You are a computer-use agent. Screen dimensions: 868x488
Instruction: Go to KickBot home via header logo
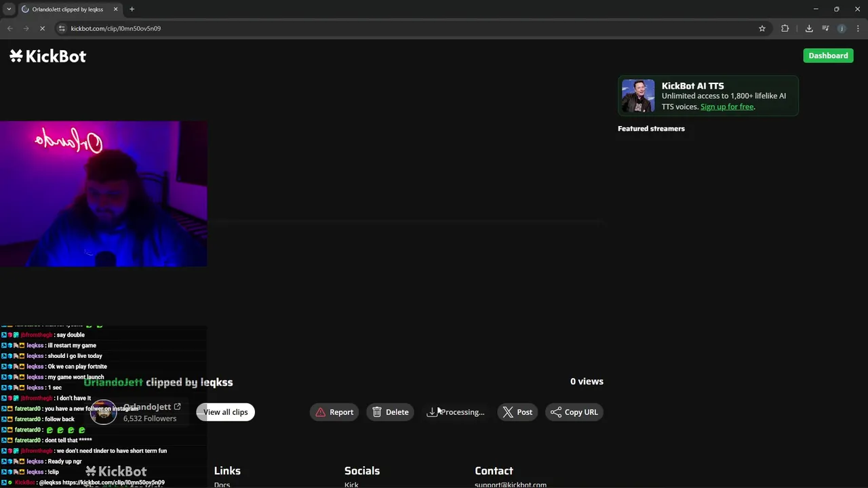[47, 56]
